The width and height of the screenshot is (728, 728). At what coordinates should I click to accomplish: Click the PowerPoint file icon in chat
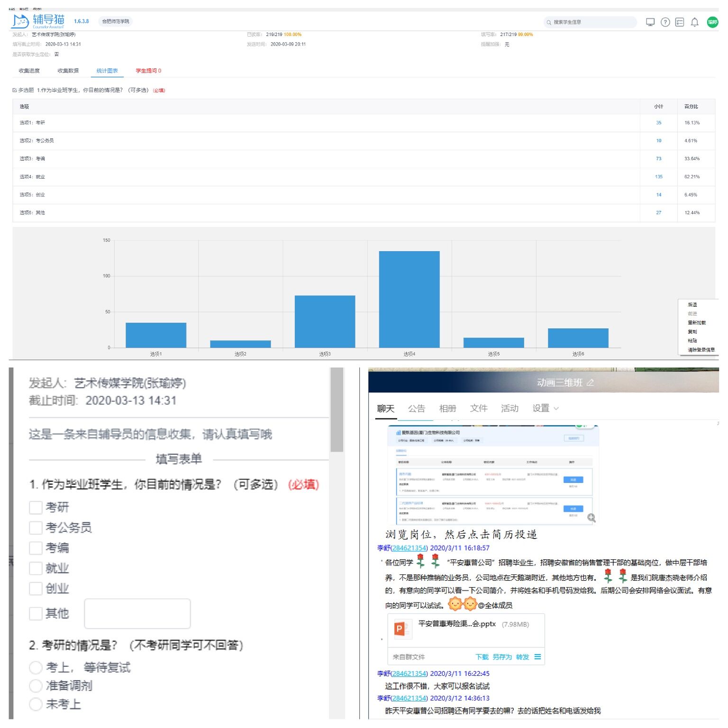point(400,629)
